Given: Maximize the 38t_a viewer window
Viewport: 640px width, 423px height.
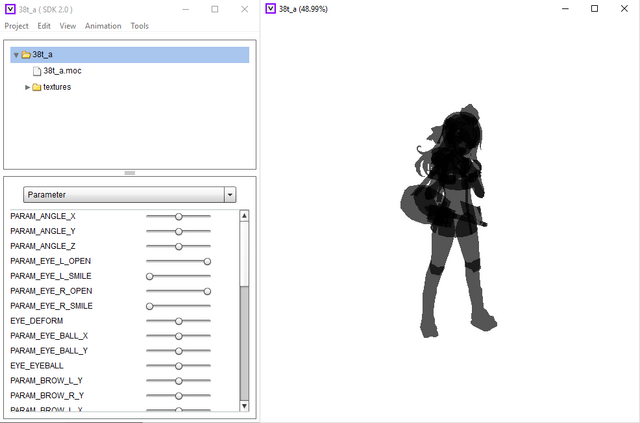Looking at the screenshot, I should pos(595,9).
